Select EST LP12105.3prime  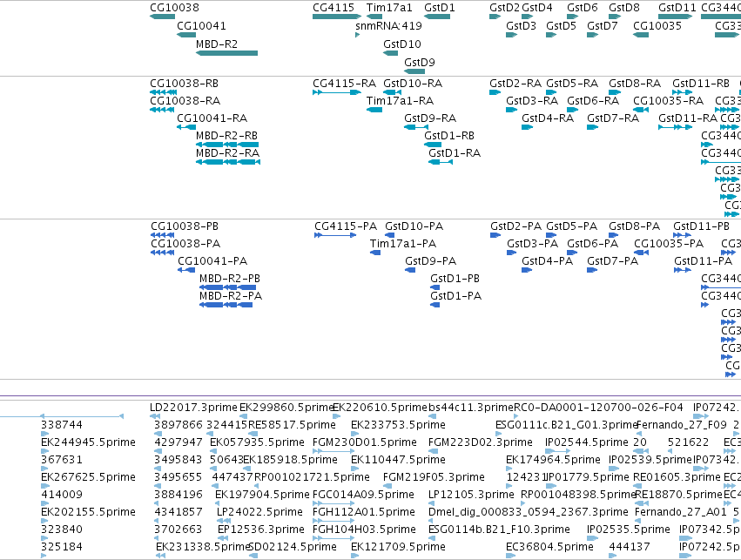(x=432, y=503)
